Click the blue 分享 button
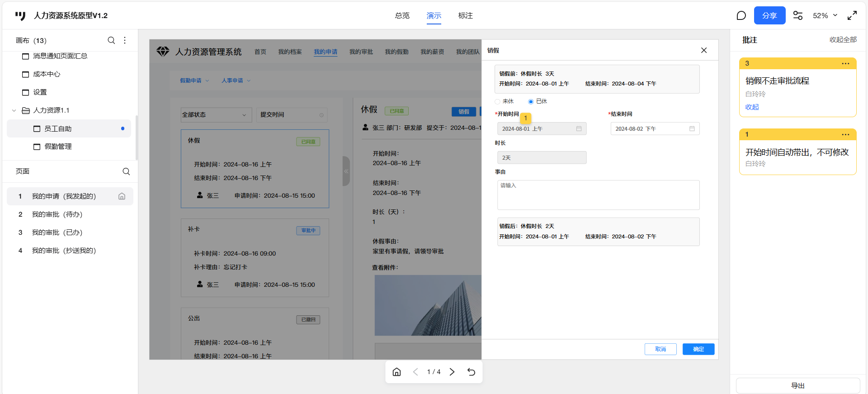The image size is (868, 394). coord(769,16)
